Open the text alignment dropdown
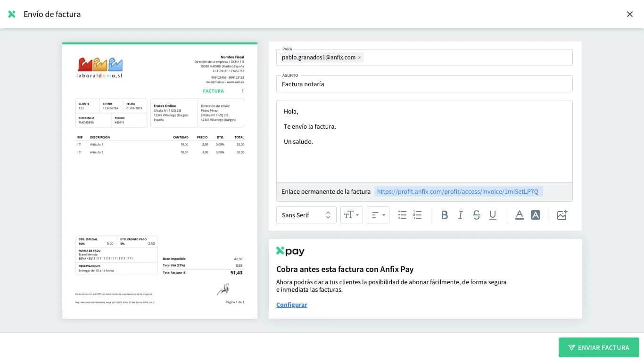Screen dimensions: 644x362 click(378, 215)
